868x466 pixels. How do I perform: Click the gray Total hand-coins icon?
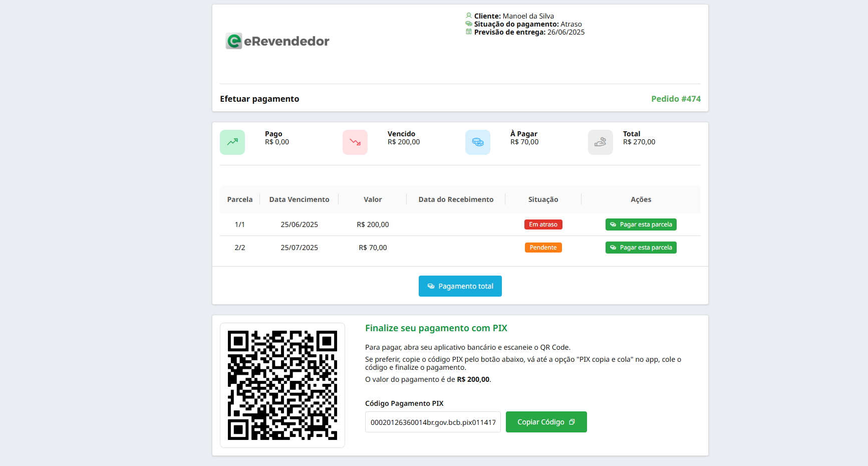(601, 142)
